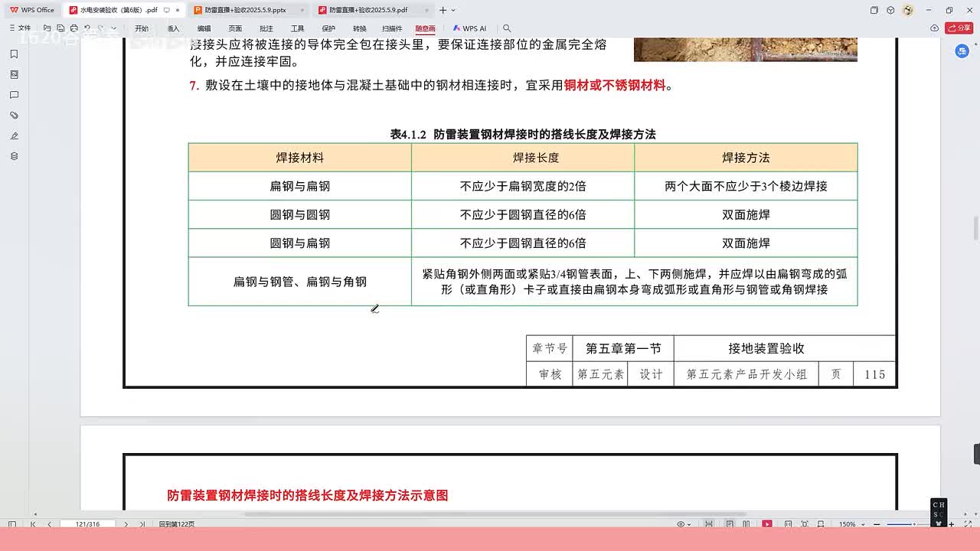Viewport: 980px width, 551px height.
Task: Open the attachments paperclip panel in the sidebar
Action: pyautogui.click(x=14, y=115)
